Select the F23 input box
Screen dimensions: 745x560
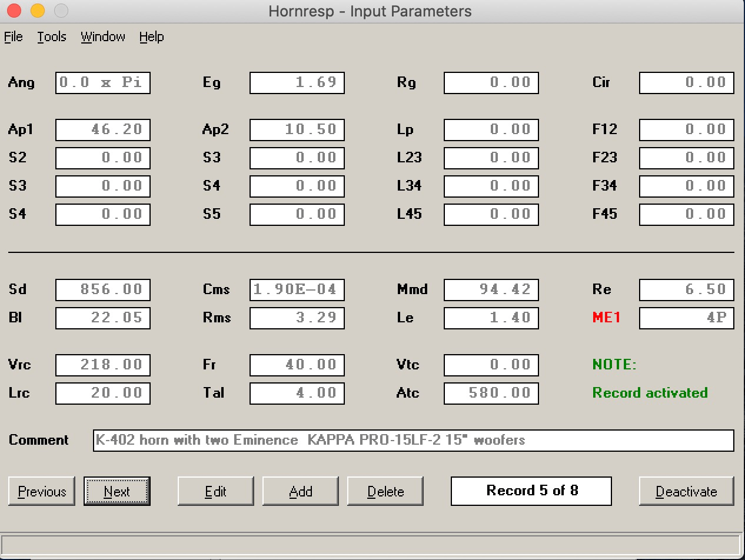click(687, 158)
